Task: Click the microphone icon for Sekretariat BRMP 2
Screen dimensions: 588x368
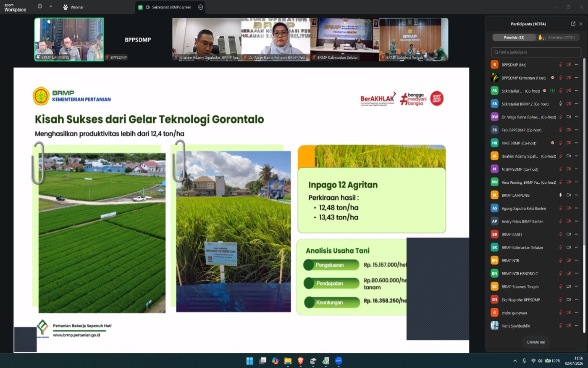Action: pyautogui.click(x=560, y=104)
